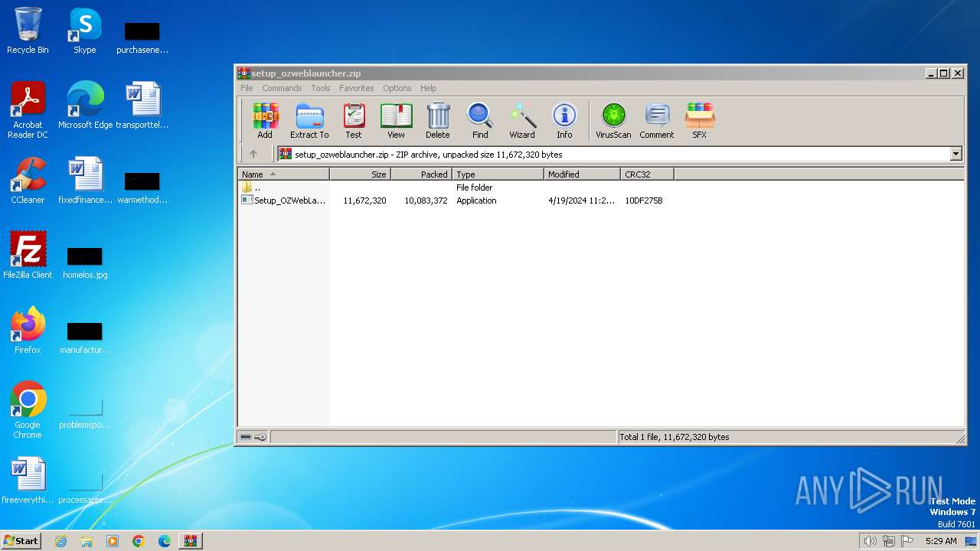Open Internet Explorer from taskbar

[x=60, y=541]
